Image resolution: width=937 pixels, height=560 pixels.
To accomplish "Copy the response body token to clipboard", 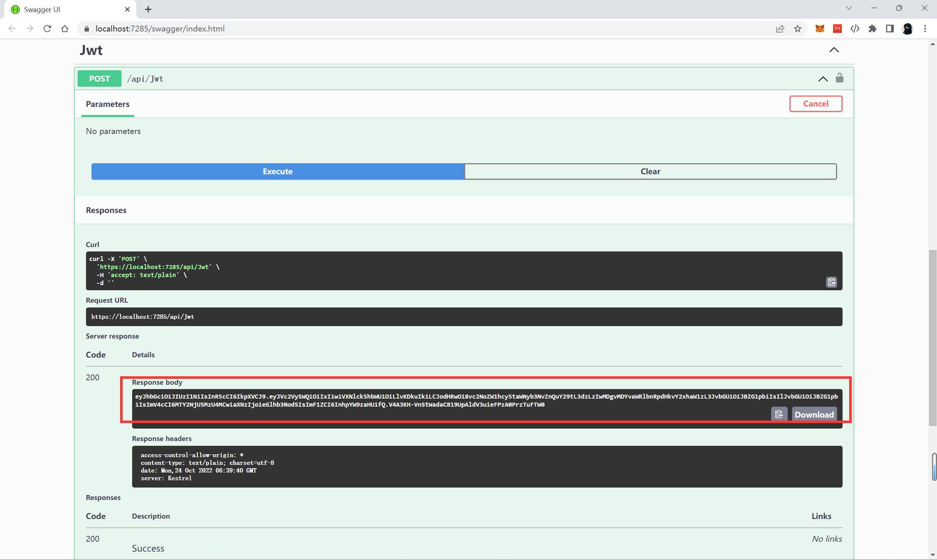I will click(x=779, y=414).
